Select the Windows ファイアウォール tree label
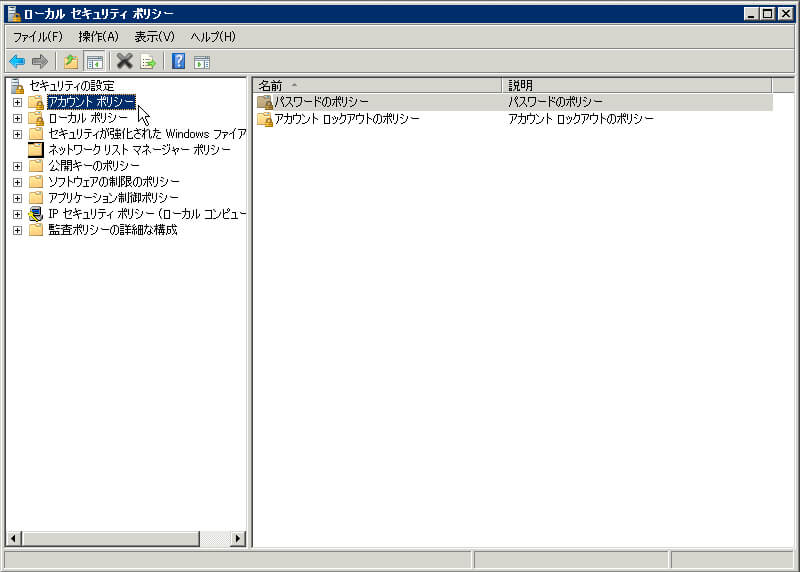 (147, 134)
